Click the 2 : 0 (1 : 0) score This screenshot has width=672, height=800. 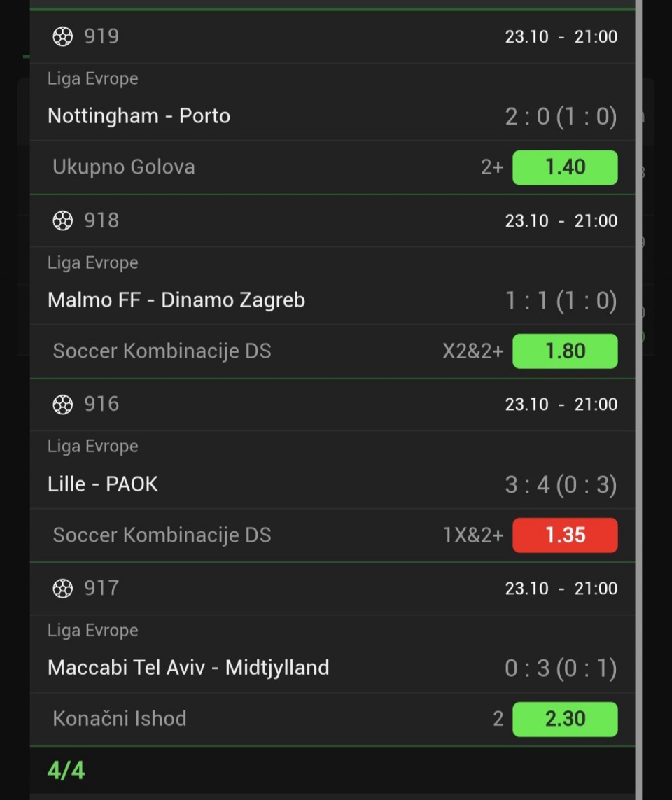tap(561, 116)
